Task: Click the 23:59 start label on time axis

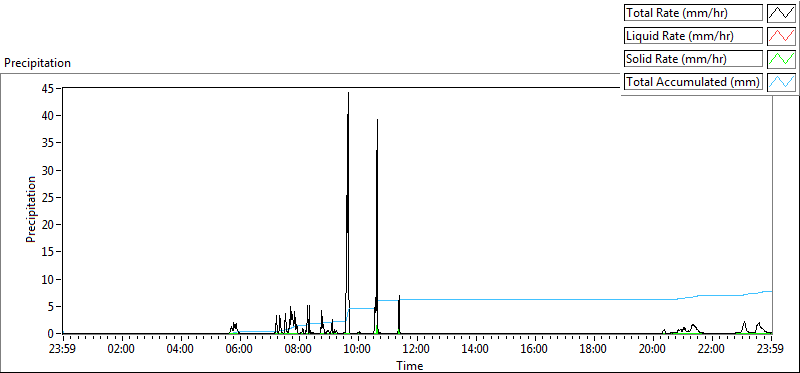Action: click(63, 349)
